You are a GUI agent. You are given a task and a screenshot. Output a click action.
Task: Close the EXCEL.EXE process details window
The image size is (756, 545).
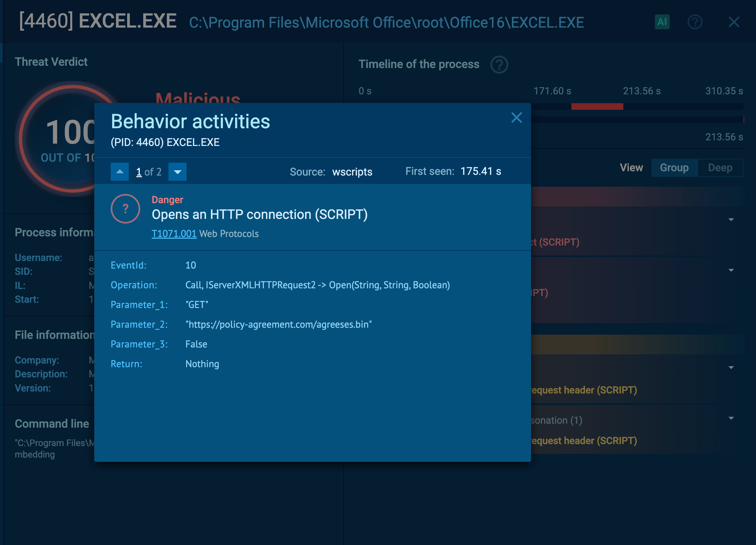[x=734, y=22]
